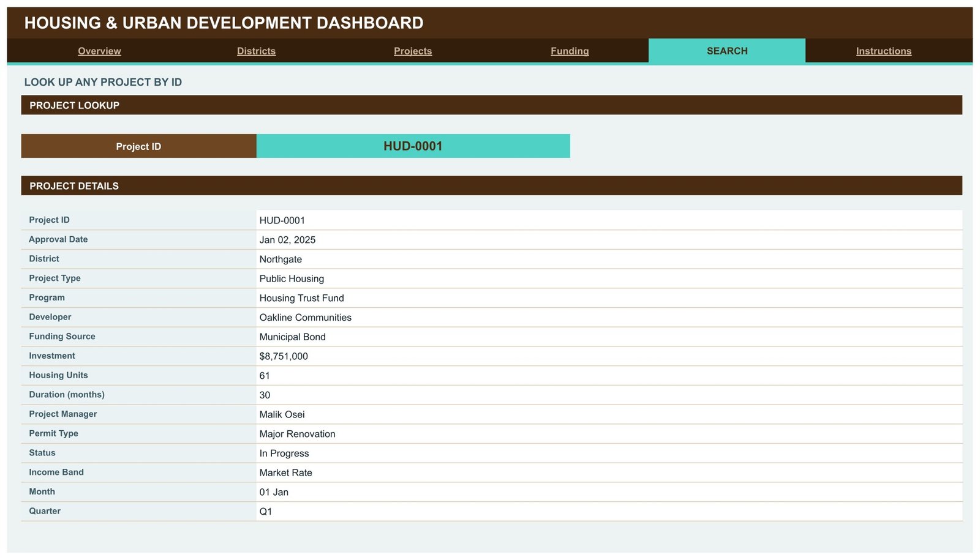This screenshot has height=560, width=980.
Task: Select the duration value 30
Action: coord(609,395)
